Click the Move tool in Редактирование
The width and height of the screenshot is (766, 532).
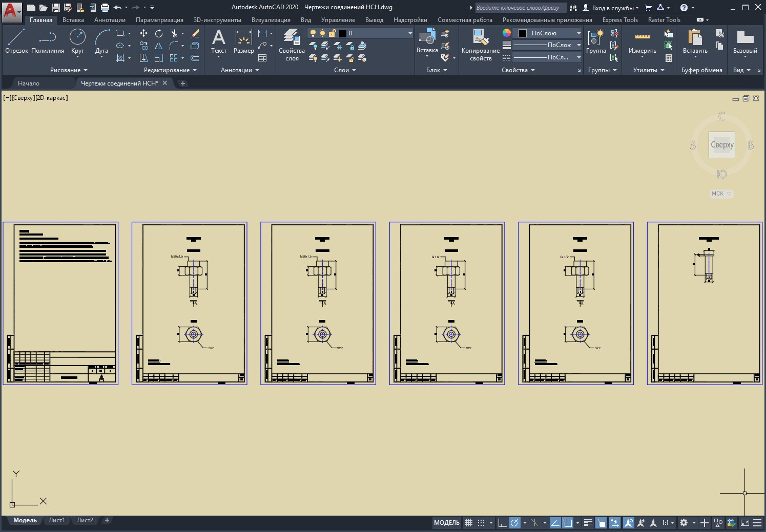pos(144,33)
